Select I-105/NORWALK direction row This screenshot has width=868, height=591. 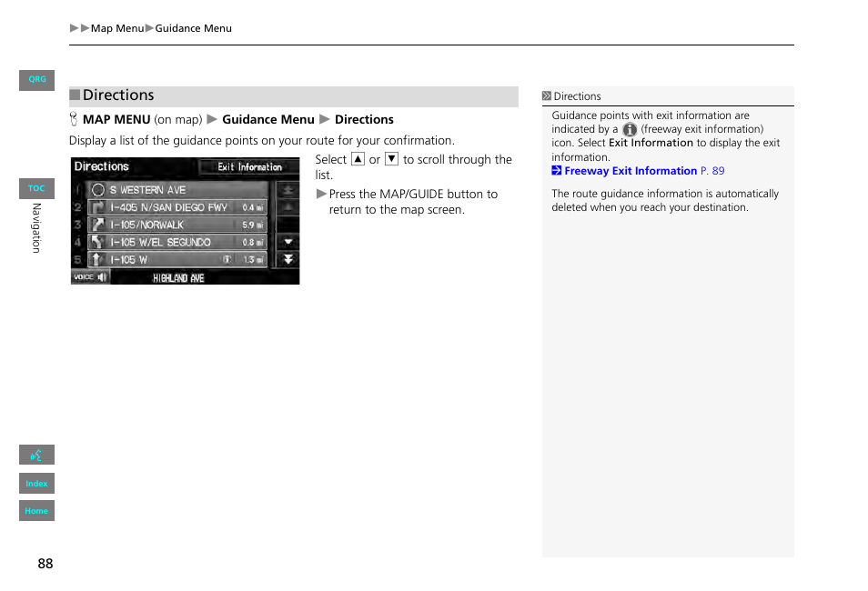[x=177, y=225]
